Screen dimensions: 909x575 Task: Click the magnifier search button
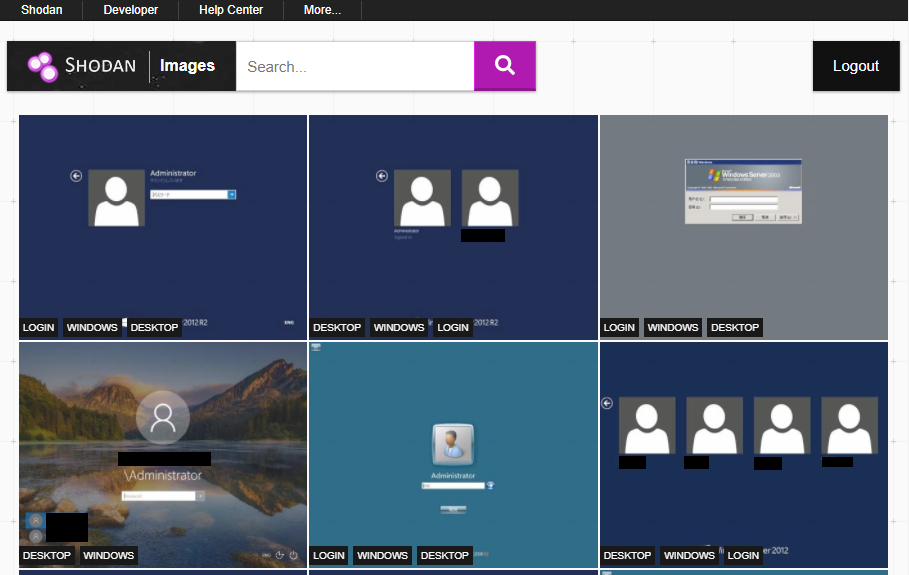click(x=504, y=65)
